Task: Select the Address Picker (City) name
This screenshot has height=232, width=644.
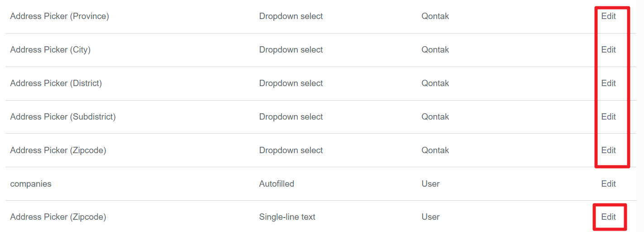Action: pyautogui.click(x=50, y=50)
